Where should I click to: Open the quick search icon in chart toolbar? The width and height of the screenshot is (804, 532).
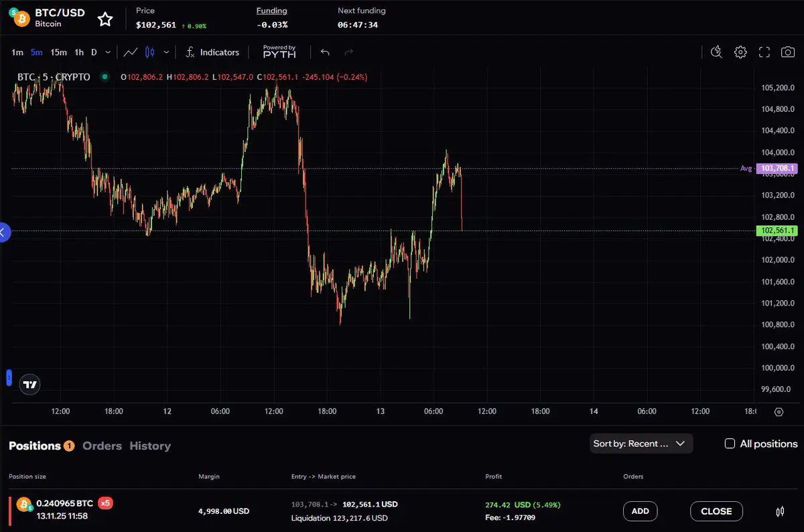coord(716,52)
